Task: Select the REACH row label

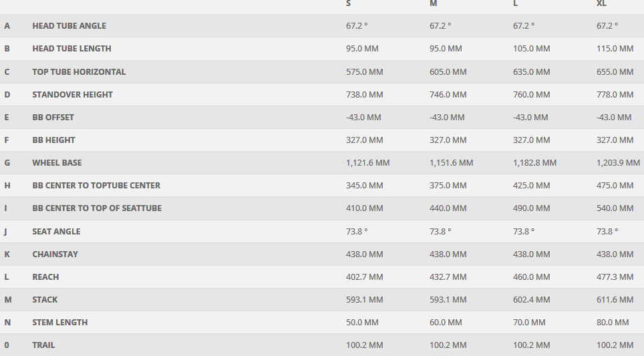Action: pyautogui.click(x=45, y=277)
